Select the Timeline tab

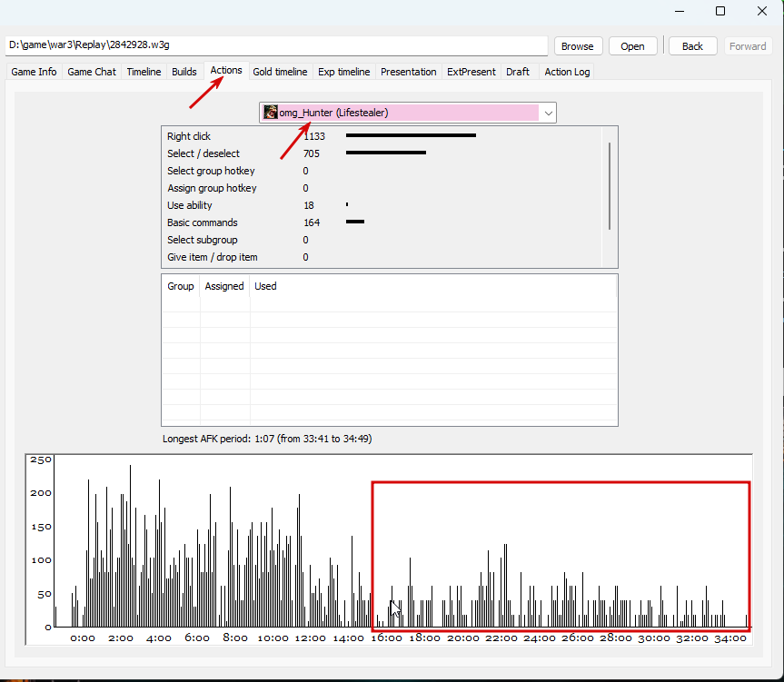coord(144,72)
